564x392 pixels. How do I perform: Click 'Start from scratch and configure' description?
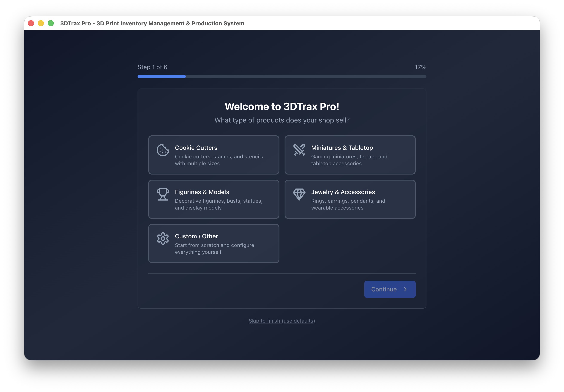click(x=215, y=248)
